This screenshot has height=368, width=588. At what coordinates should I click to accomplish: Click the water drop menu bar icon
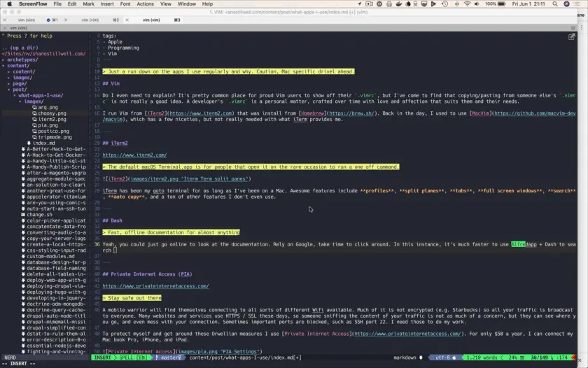click(408, 3)
